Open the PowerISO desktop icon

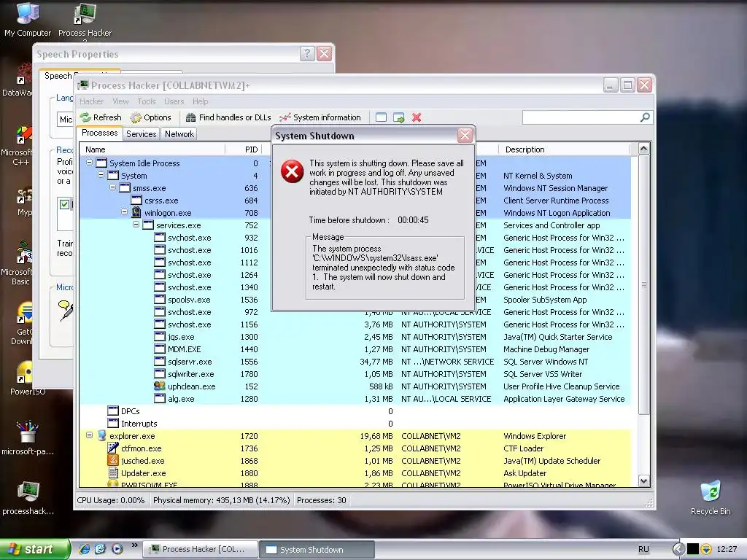(x=27, y=378)
